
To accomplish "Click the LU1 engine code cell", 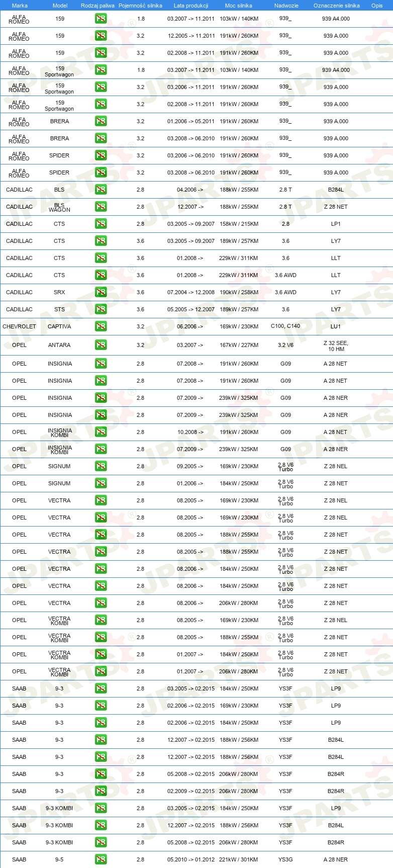I will 336,326.
